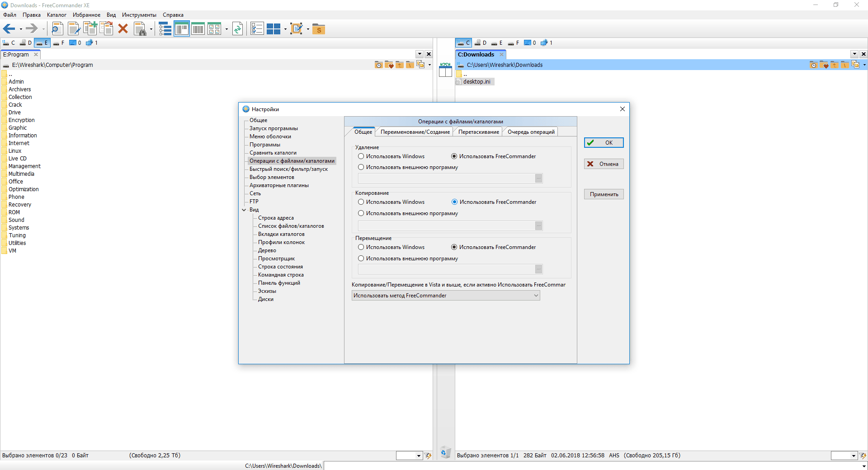Image resolution: width=868 pixels, height=470 pixels.
Task: Click the copy files toolbar icon
Action: point(90,29)
